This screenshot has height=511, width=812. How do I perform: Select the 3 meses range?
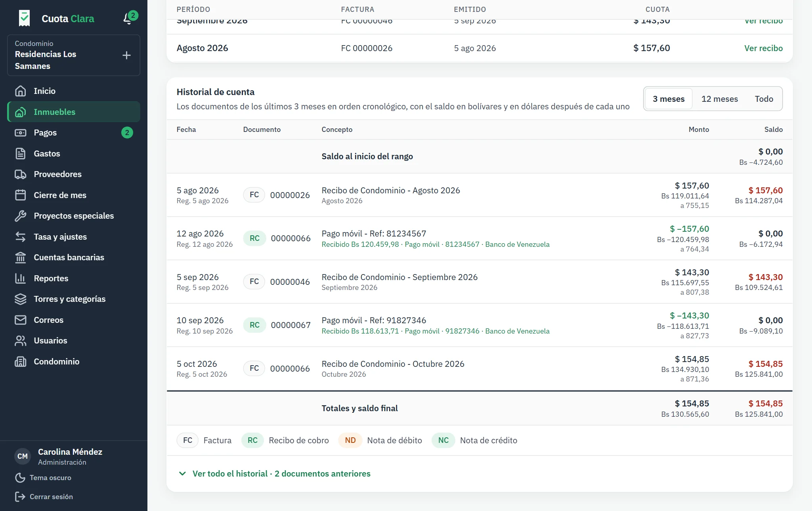pos(669,99)
